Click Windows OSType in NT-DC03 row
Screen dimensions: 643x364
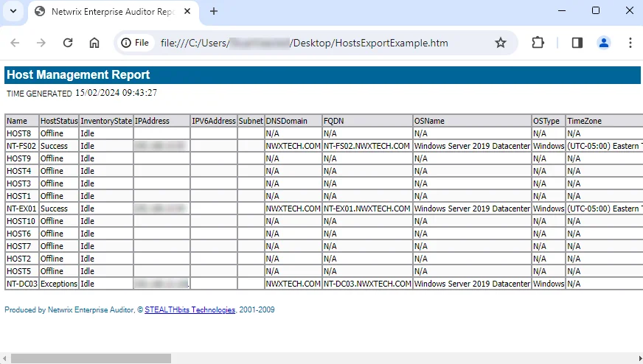[549, 284]
